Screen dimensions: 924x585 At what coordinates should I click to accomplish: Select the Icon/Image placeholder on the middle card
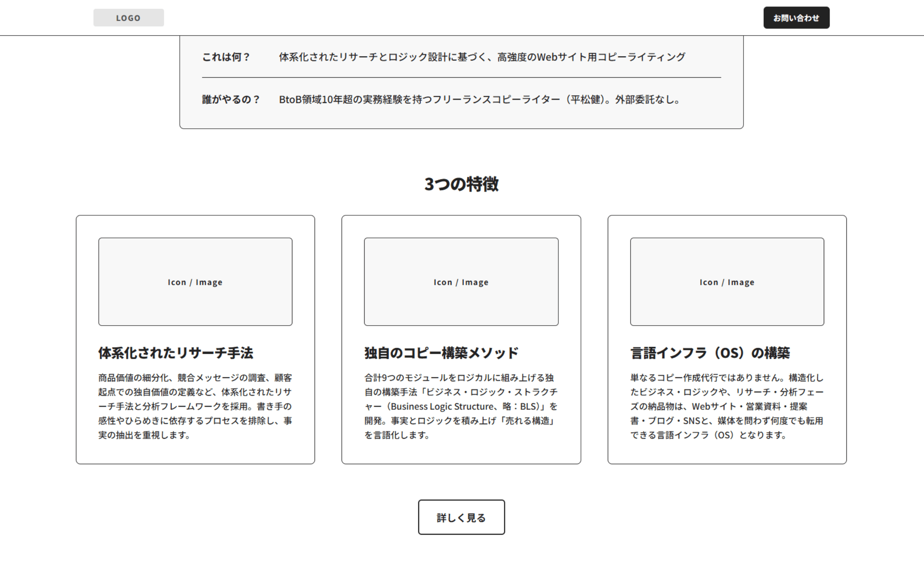click(461, 282)
